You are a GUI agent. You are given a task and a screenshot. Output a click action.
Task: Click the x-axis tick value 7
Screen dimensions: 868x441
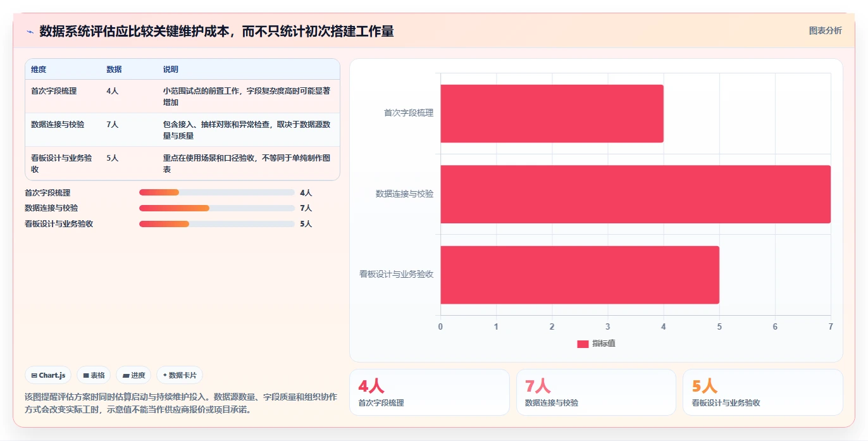[x=830, y=327]
